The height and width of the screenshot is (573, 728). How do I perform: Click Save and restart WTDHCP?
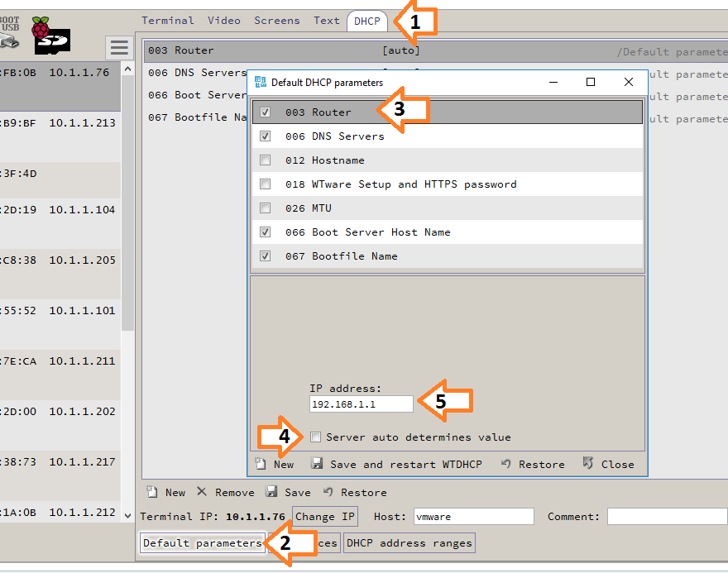click(x=396, y=464)
